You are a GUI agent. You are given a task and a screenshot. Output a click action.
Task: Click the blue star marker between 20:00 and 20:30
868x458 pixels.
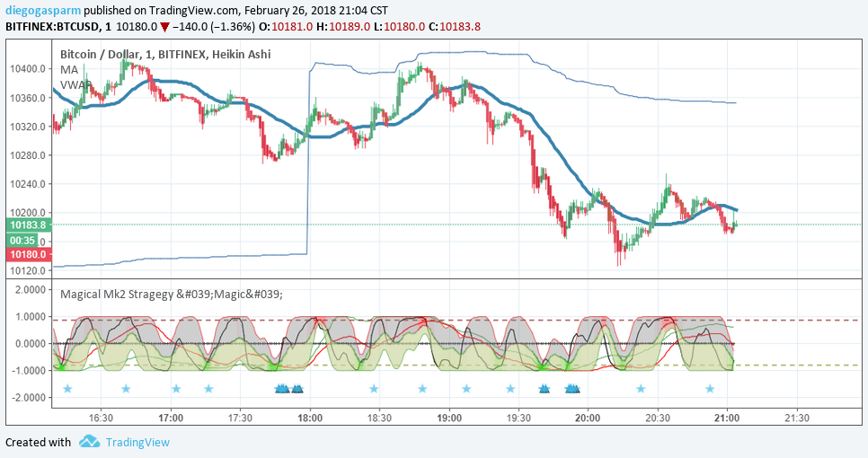[x=641, y=389]
